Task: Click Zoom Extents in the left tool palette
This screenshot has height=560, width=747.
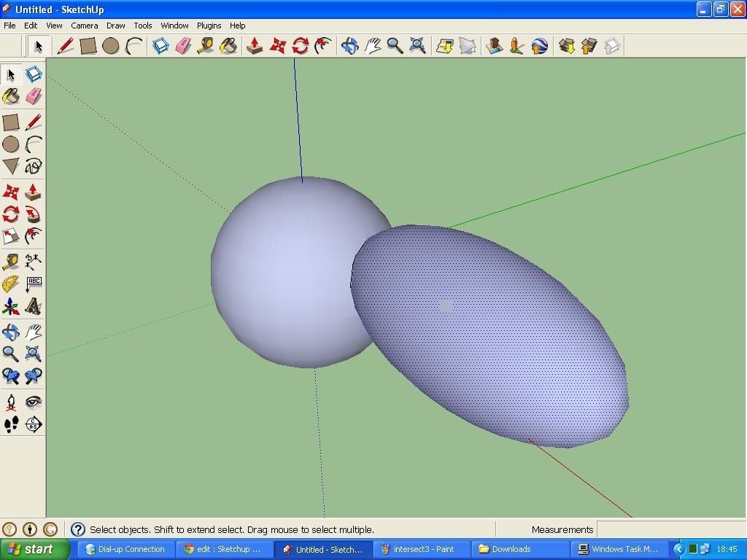Action: point(34,354)
